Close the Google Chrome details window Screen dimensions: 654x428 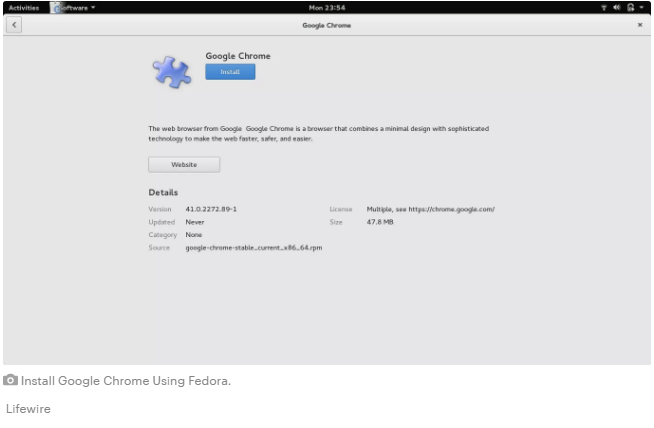pos(640,25)
